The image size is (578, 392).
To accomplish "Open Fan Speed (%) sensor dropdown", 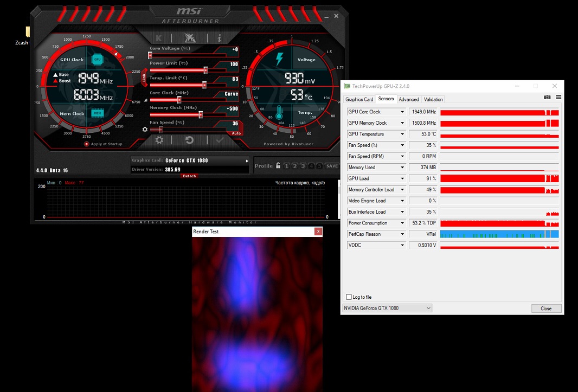I will 402,145.
